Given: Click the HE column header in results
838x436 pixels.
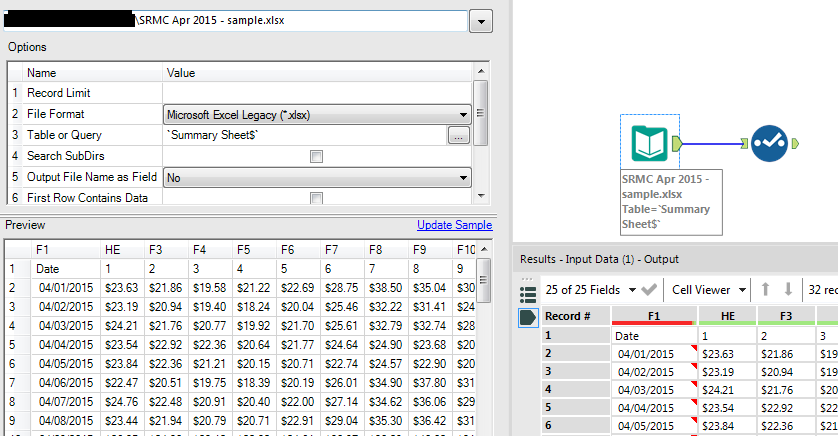Looking at the screenshot, I should coord(727,316).
